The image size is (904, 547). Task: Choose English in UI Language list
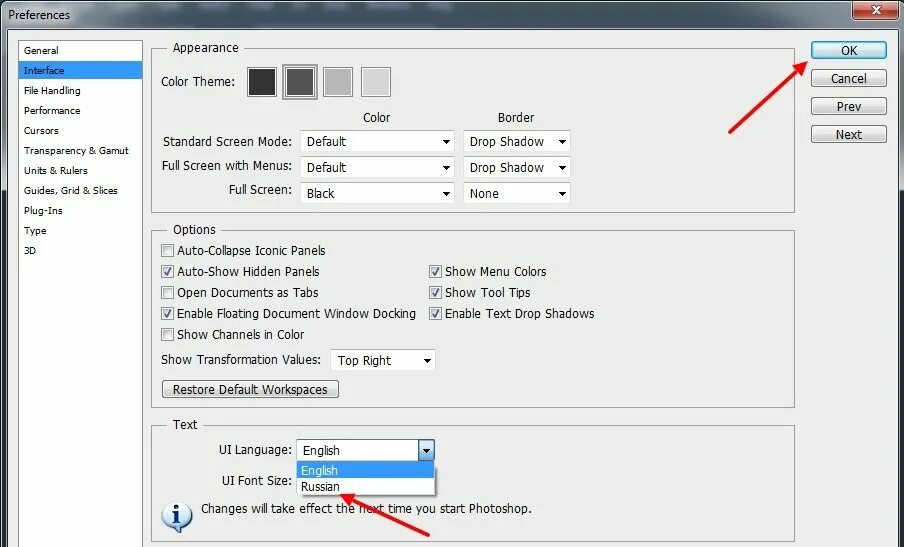click(366, 470)
